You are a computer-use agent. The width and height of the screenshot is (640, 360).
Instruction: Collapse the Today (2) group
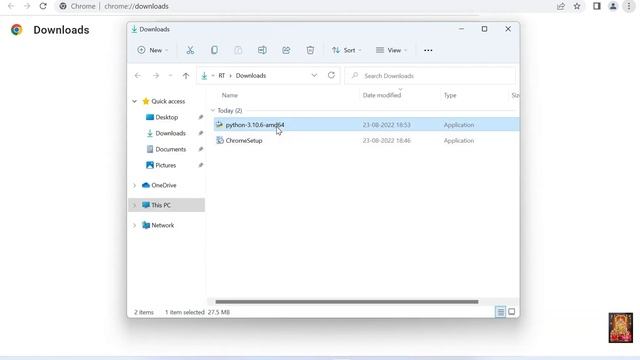tap(213, 111)
